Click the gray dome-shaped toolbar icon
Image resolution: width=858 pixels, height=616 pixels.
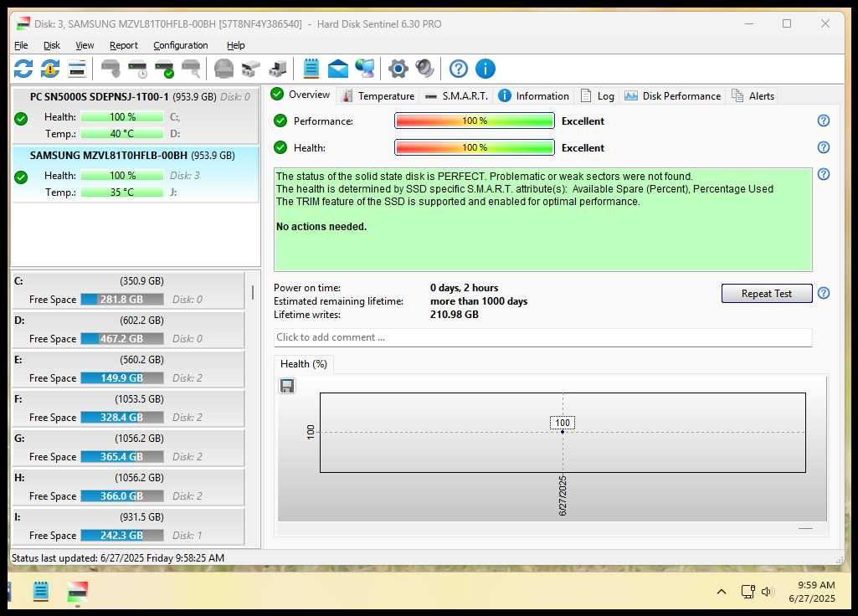click(x=223, y=69)
